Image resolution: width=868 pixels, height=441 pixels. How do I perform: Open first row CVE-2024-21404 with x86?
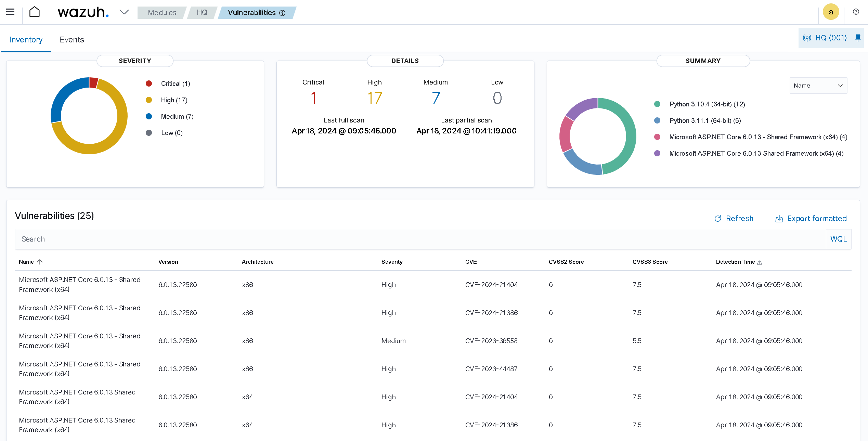433,285
